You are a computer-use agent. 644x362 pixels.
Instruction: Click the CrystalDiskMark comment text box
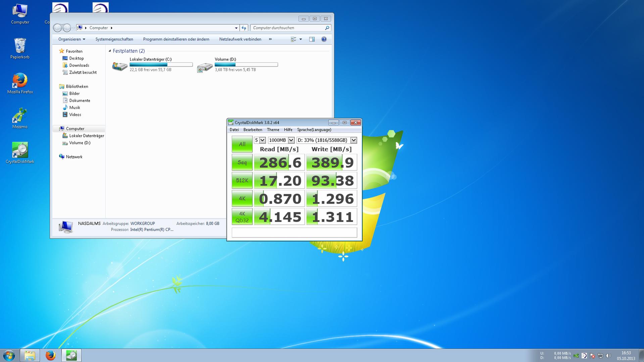pyautogui.click(x=294, y=232)
